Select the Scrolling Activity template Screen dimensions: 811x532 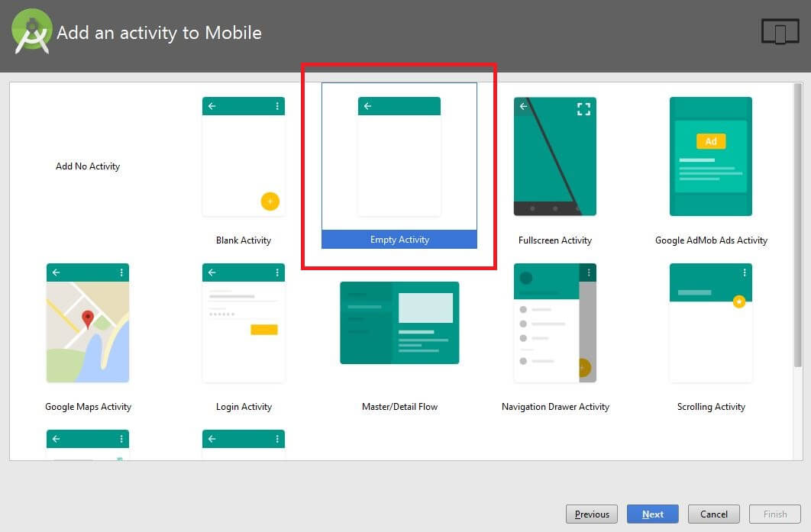[x=710, y=323]
